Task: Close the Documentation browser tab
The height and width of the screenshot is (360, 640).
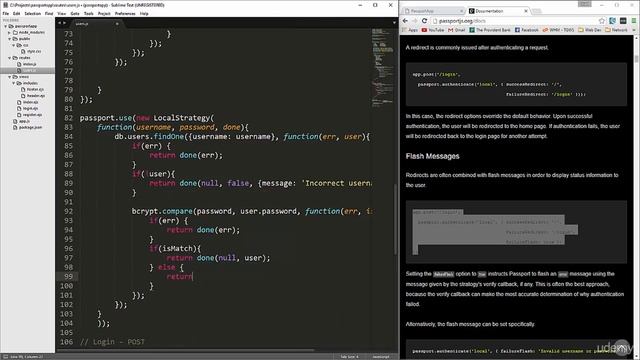Action: 526,11
